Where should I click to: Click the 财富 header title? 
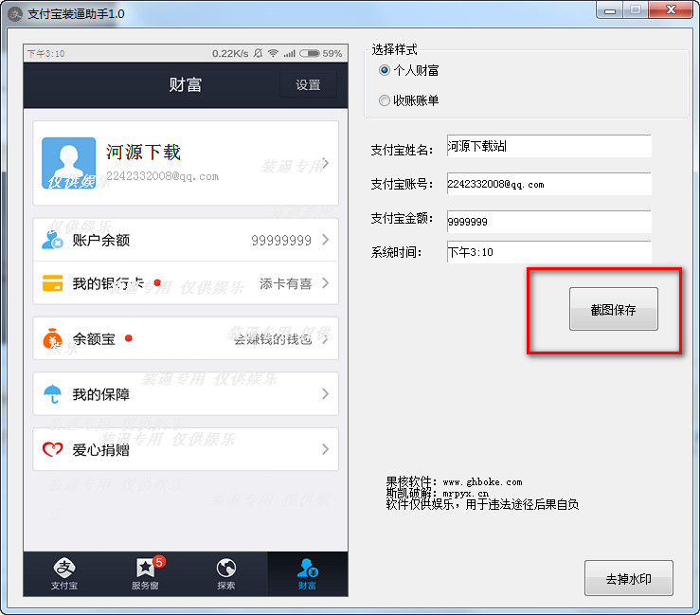[186, 84]
